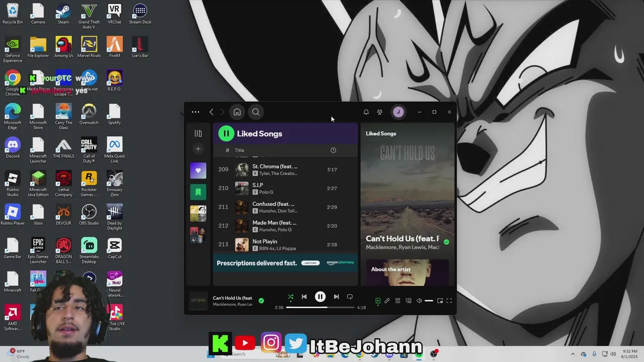Screen dimensions: 644x362
Task: Open the Streamlabs Desktop icon
Action: click(89, 250)
